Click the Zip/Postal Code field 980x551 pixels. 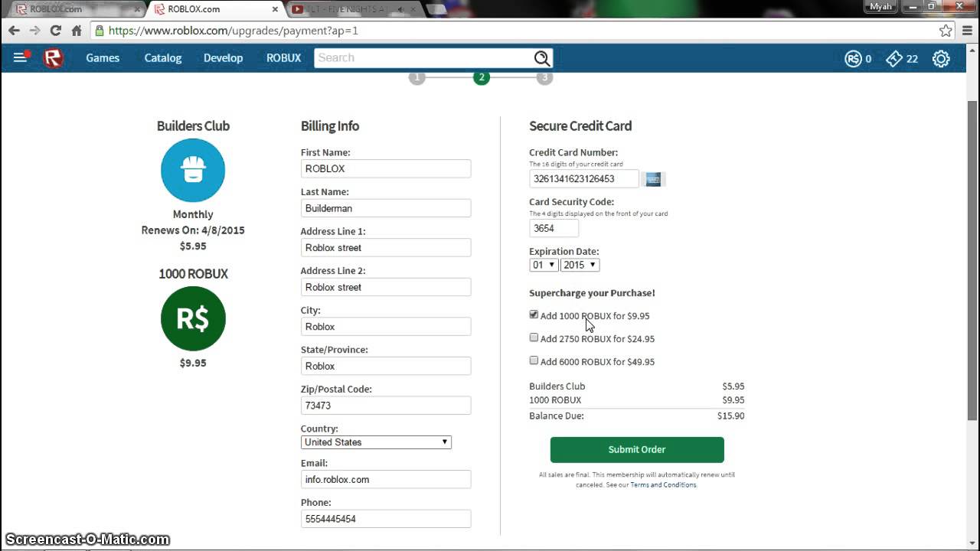pos(386,406)
